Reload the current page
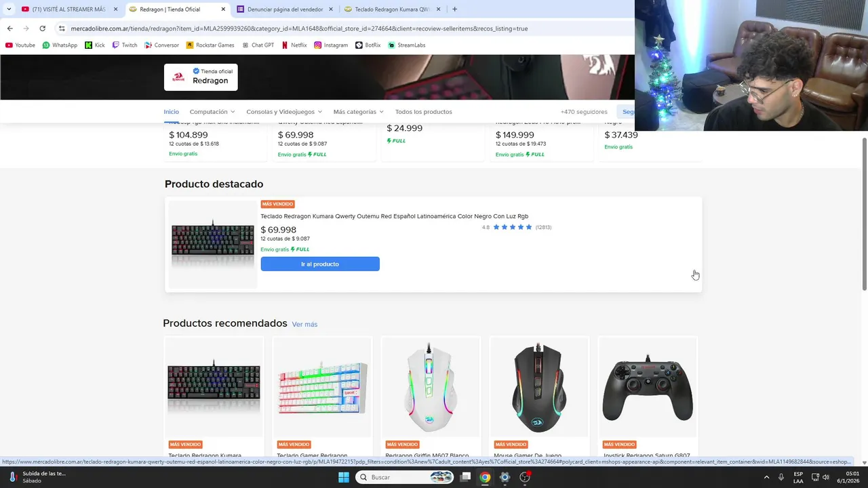 coord(42,28)
